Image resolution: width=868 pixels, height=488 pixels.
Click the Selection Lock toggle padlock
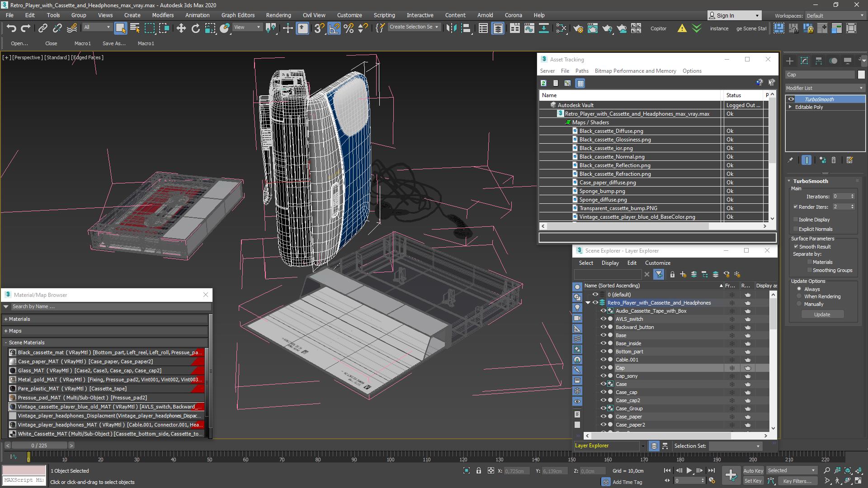pos(479,470)
